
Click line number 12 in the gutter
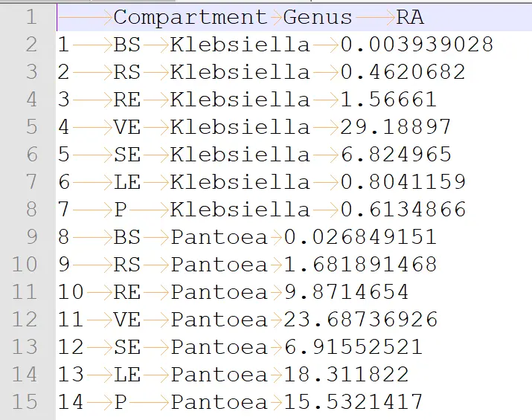pos(25,320)
